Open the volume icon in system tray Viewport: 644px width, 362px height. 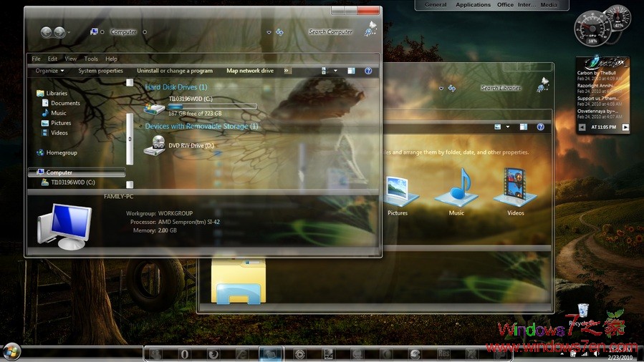596,354
